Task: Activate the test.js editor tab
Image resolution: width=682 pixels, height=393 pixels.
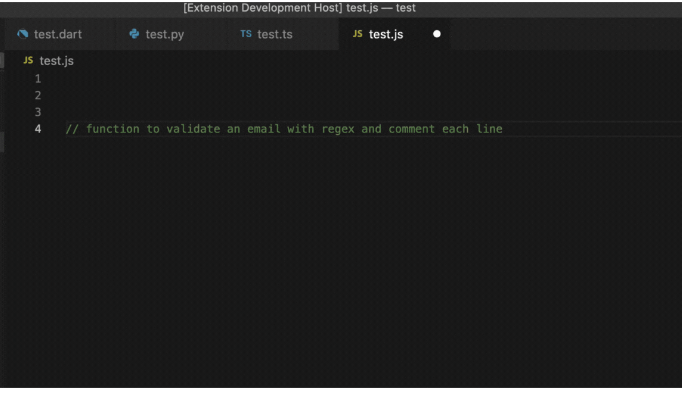Action: tap(386, 34)
